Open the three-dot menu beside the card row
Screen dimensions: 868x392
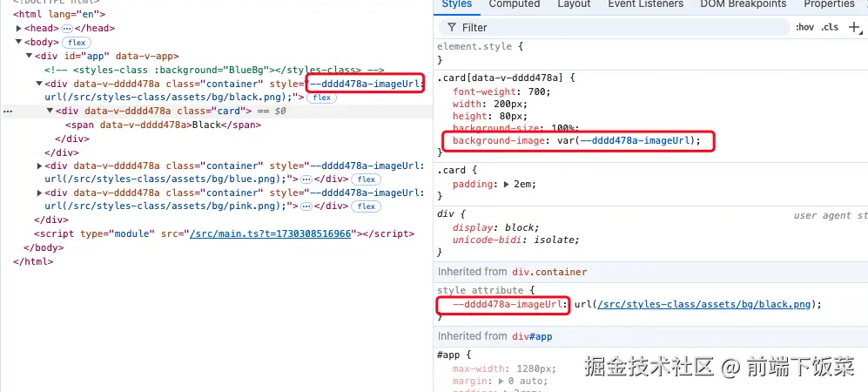(x=8, y=112)
